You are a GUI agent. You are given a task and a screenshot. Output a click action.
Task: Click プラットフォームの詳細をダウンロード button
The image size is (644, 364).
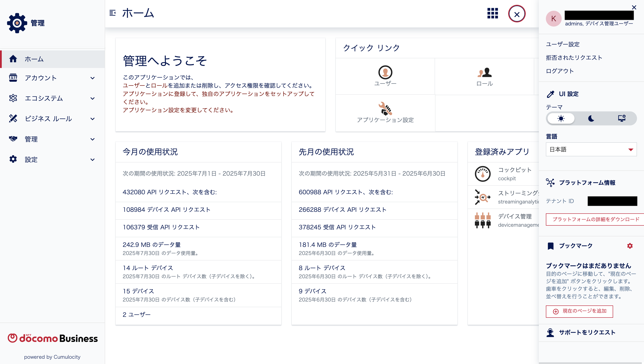pos(595,219)
